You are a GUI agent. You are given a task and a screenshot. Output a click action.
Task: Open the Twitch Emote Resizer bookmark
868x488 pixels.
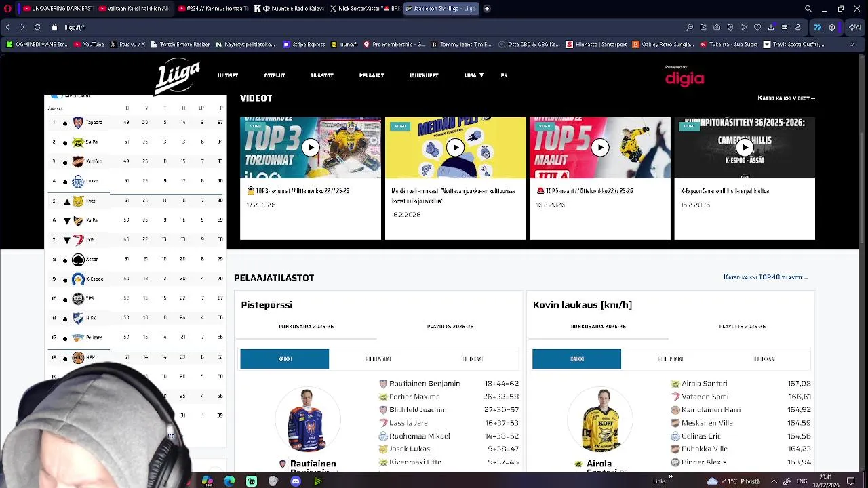coord(180,45)
